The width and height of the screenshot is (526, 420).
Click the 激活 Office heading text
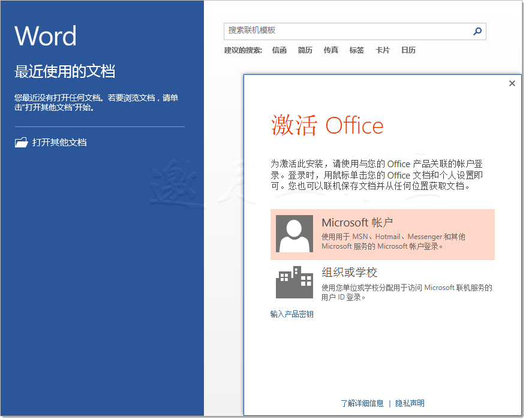click(x=327, y=125)
